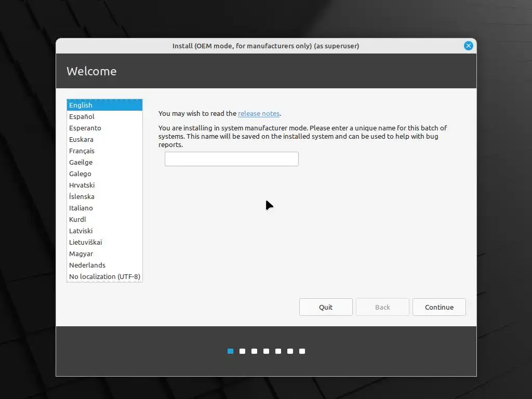Choose Nederlands from the list

click(x=104, y=265)
